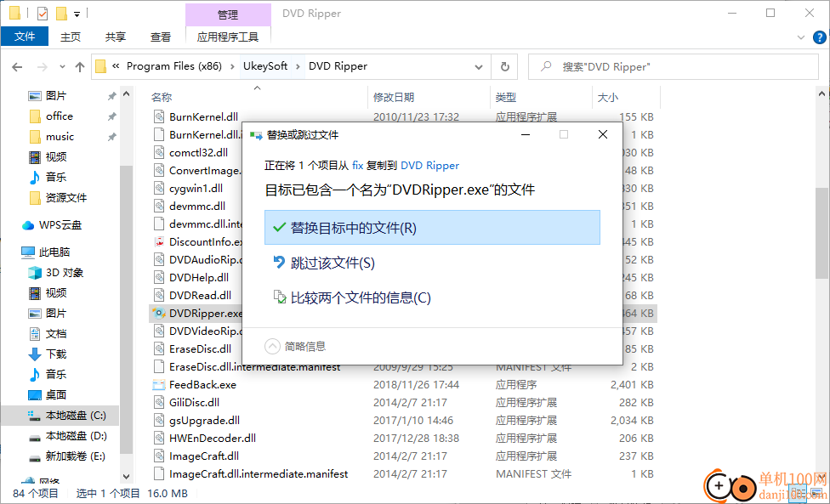The width and height of the screenshot is (830, 504).
Task: Switch to the 查看 ribbon tab
Action: 161,37
